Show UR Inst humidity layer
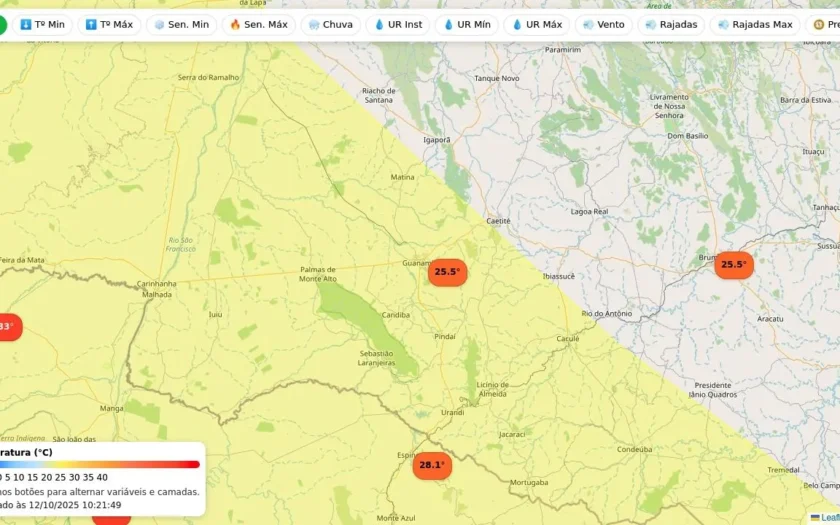 [398, 25]
